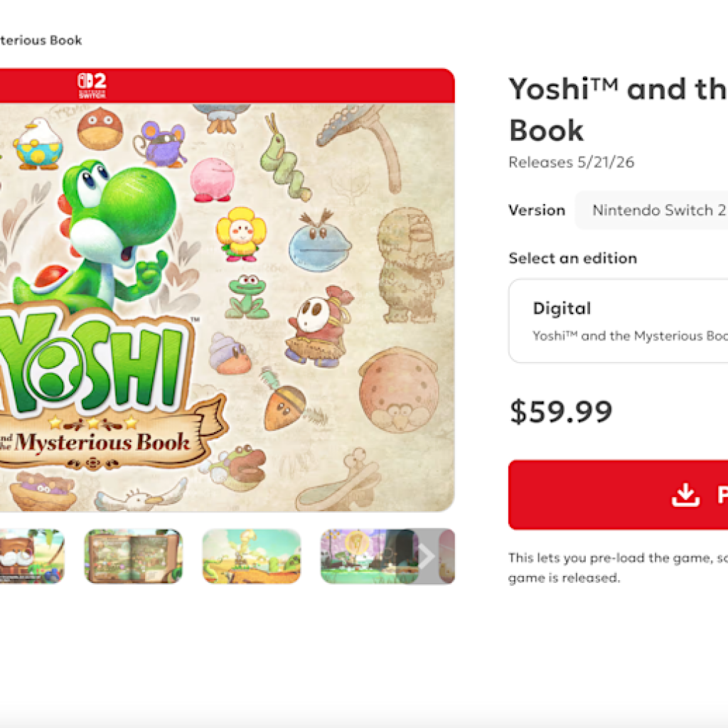
Task: Advance the image carousel with the chevron arrow
Action: click(x=426, y=557)
